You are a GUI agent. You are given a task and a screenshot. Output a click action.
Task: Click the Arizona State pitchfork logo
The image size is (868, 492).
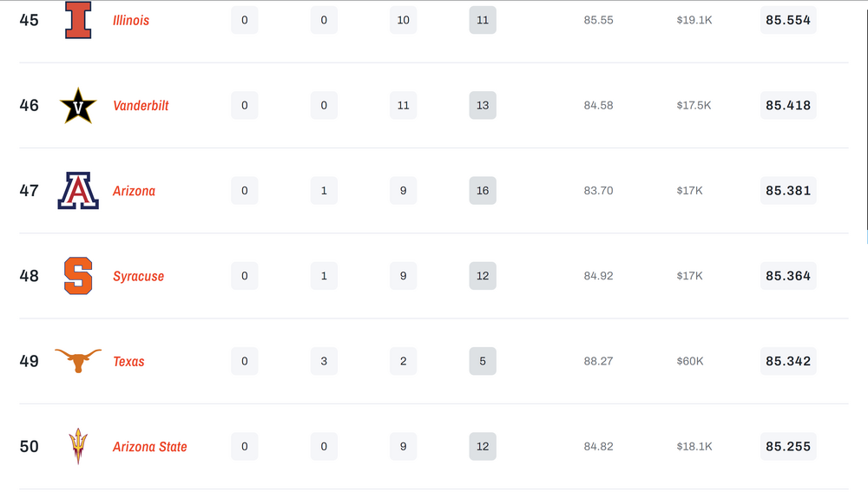coord(78,446)
